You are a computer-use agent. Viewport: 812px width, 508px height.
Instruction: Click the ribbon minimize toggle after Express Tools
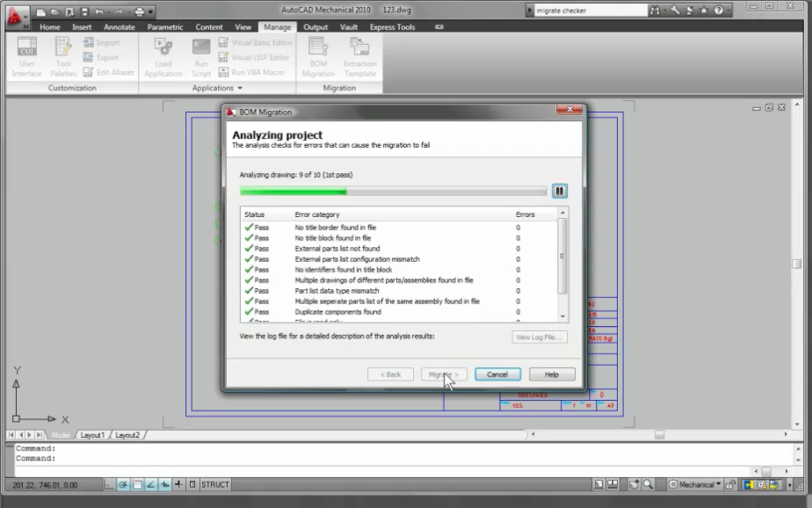coord(439,27)
